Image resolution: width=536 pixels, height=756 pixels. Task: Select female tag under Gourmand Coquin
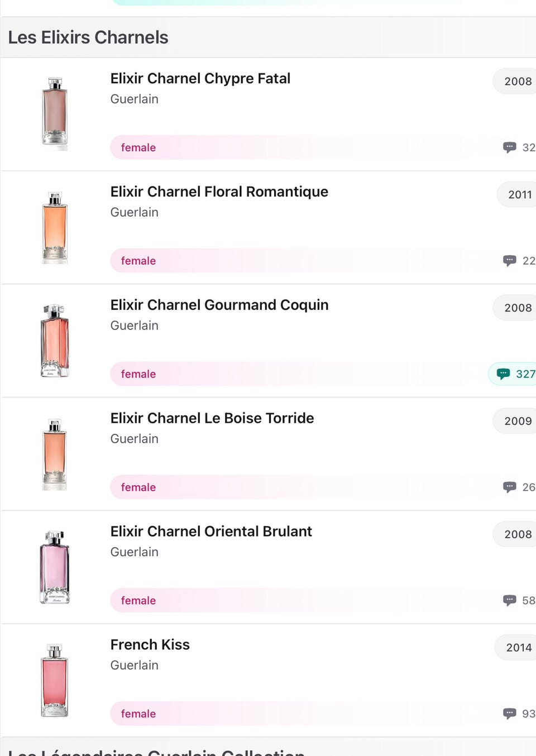pos(138,374)
